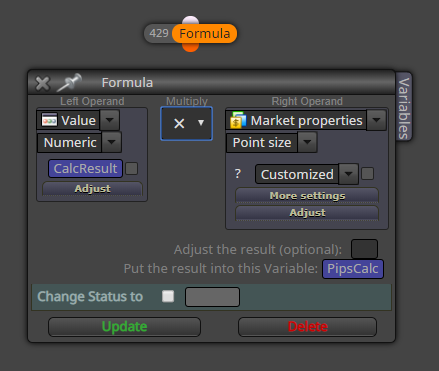Expand the Customized dropdown arrow

(x=348, y=174)
